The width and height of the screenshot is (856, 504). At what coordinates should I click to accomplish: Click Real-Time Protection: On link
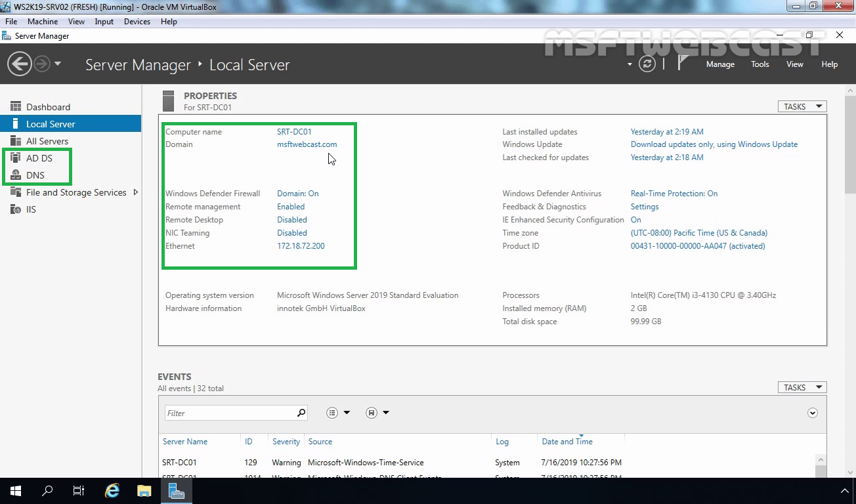674,194
